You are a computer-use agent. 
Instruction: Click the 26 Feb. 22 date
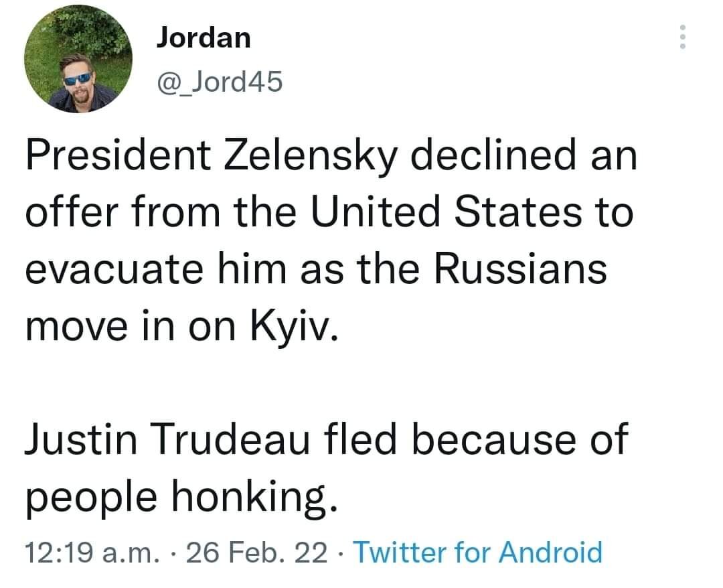pos(258,553)
